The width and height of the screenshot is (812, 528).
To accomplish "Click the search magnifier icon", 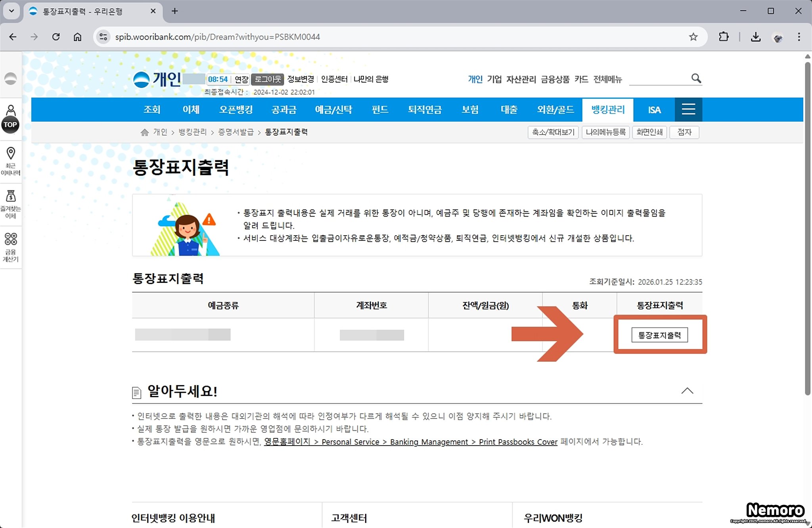I will (696, 78).
